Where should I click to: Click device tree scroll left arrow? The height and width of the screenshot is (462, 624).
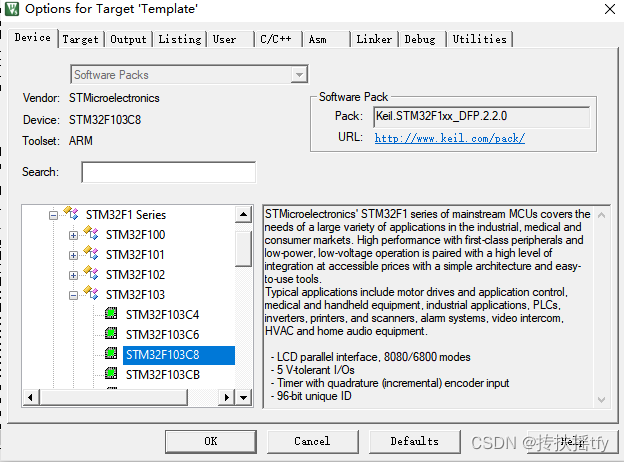click(31, 397)
